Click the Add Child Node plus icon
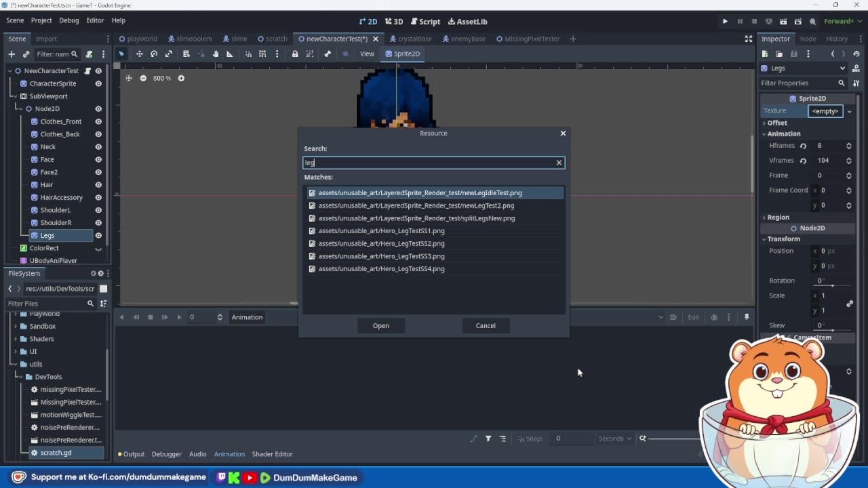 (12, 54)
